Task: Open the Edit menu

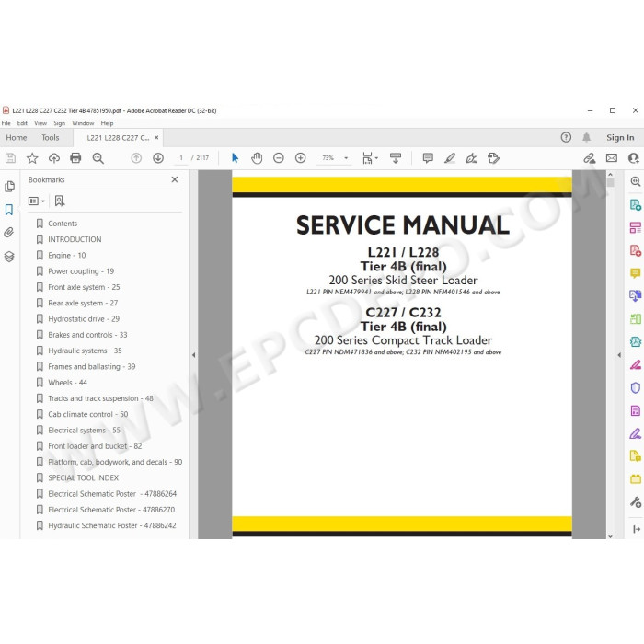Action: click(22, 123)
